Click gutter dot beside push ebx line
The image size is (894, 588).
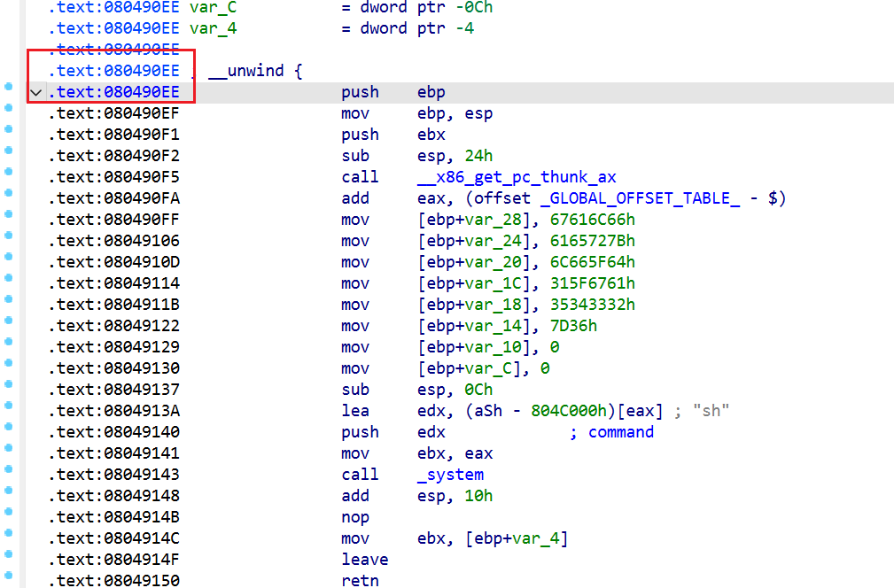pos(9,129)
